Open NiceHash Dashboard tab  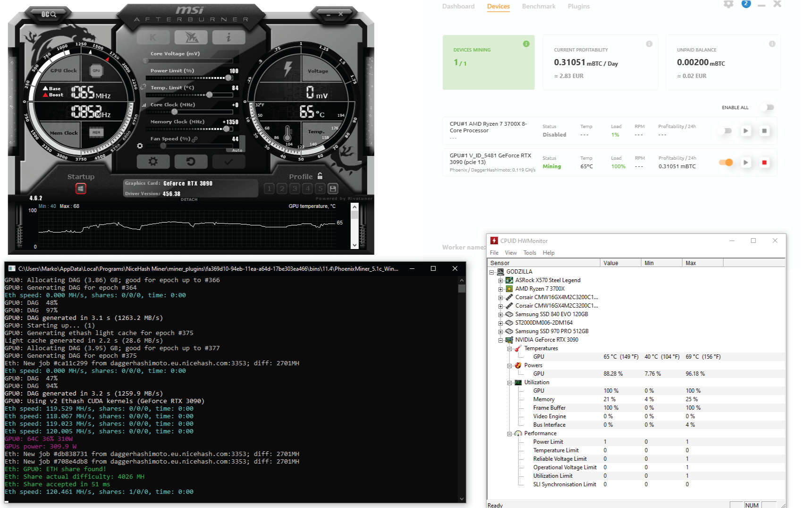[458, 6]
